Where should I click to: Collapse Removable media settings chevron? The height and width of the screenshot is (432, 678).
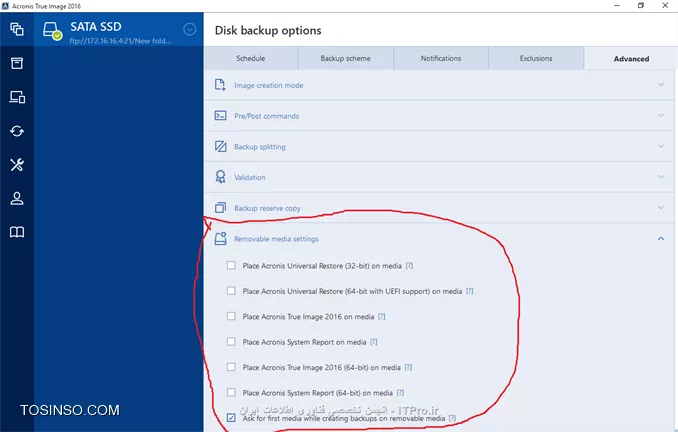[661, 238]
